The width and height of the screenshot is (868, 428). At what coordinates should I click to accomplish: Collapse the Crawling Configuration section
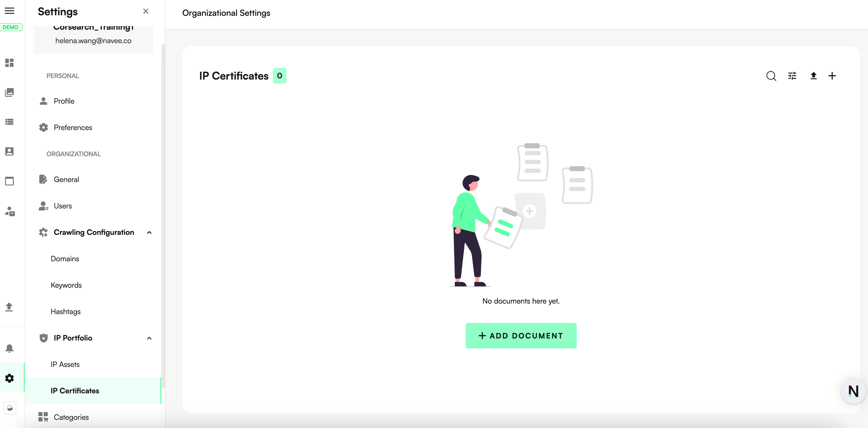(x=149, y=232)
